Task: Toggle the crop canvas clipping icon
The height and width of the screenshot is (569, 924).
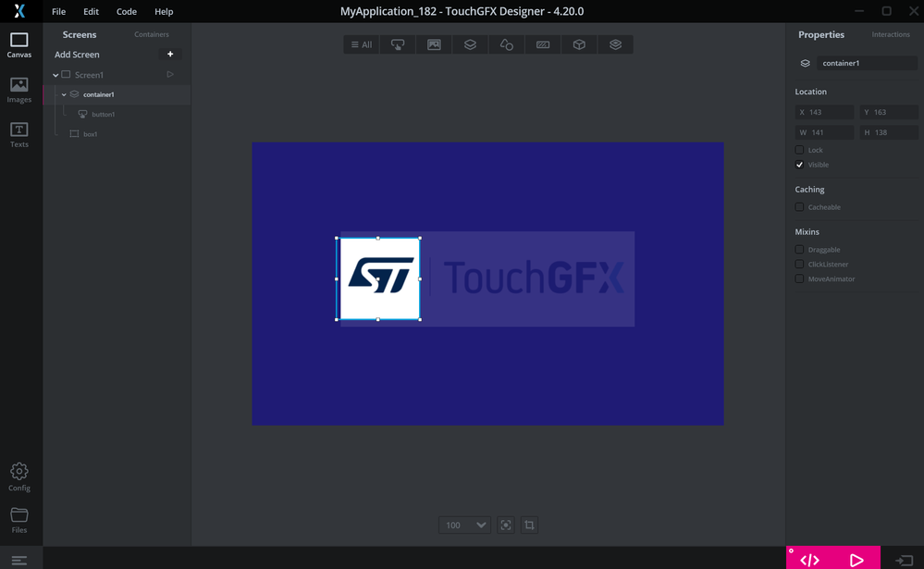Action: pyautogui.click(x=529, y=525)
